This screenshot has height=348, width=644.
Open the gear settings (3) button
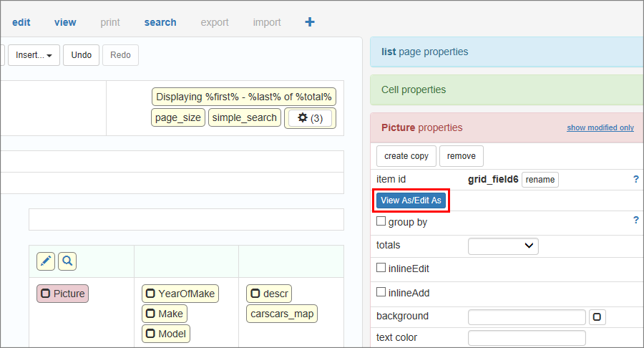pyautogui.click(x=310, y=117)
